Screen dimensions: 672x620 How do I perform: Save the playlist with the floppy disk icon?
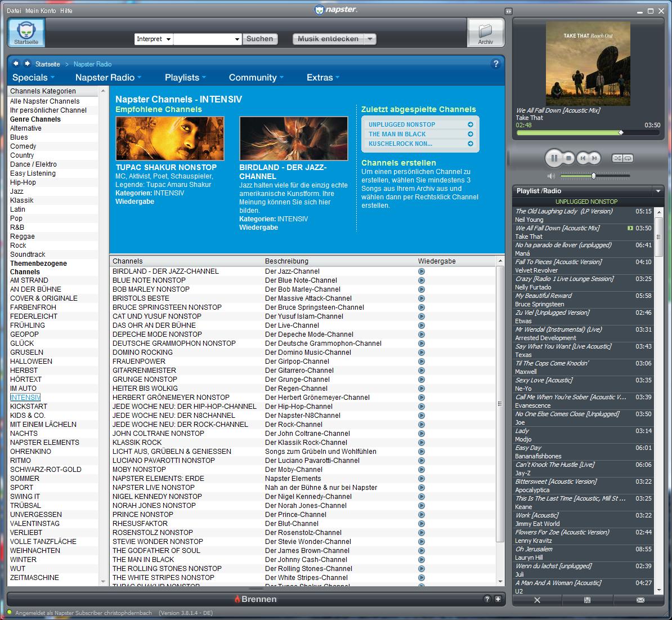point(587,600)
